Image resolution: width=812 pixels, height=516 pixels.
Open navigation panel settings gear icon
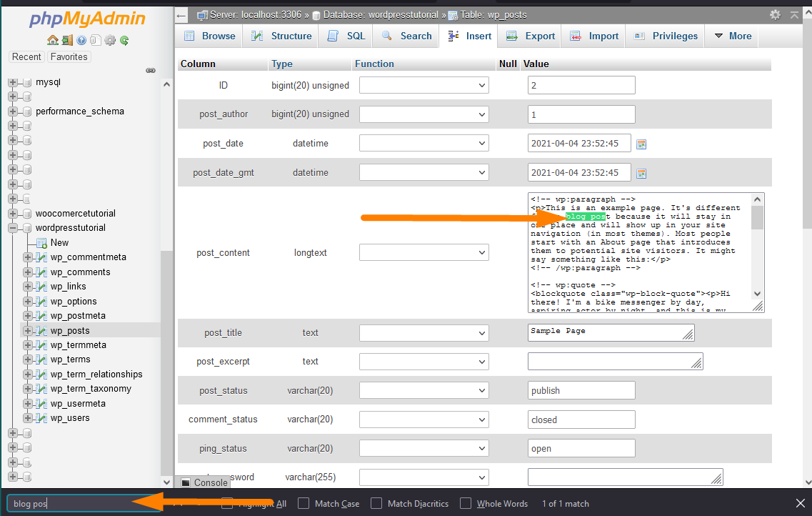[110, 41]
